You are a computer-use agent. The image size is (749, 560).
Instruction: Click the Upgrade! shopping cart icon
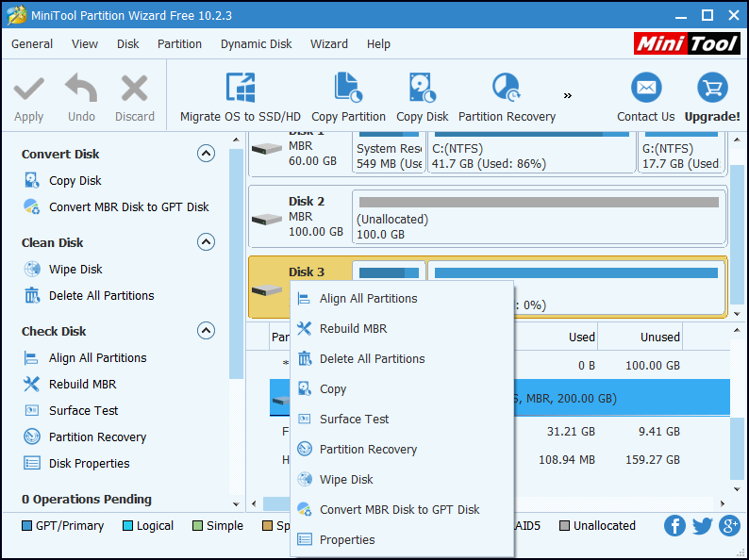712,88
